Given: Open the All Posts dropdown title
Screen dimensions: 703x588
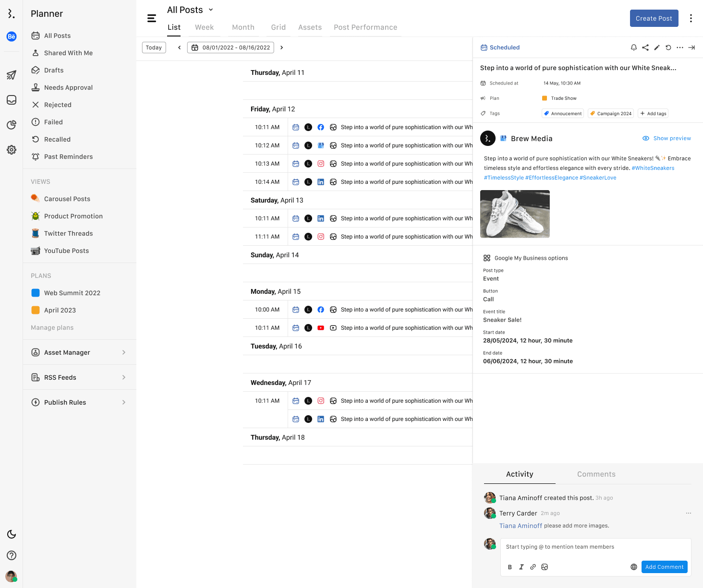Looking at the screenshot, I should [190, 10].
